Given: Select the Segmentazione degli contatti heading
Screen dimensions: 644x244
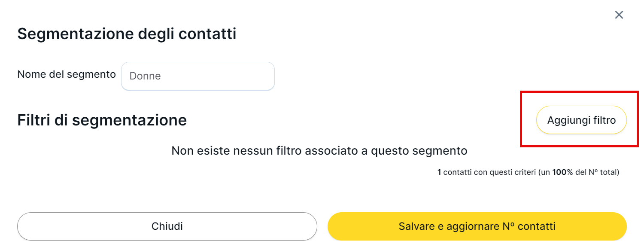Looking at the screenshot, I should (127, 34).
